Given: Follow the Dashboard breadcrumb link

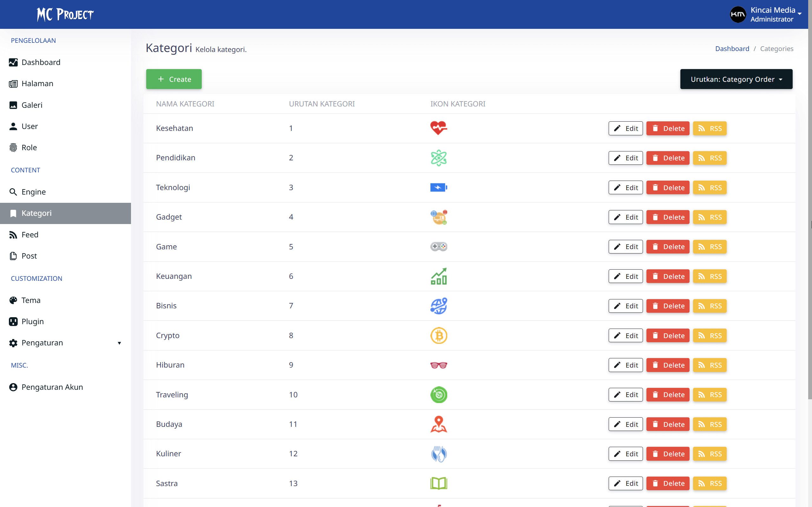Looking at the screenshot, I should [x=732, y=48].
